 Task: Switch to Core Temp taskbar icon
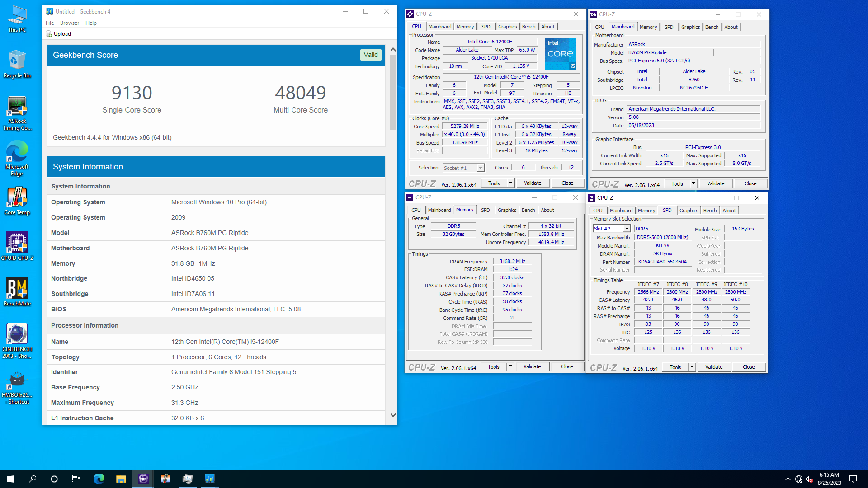165,479
